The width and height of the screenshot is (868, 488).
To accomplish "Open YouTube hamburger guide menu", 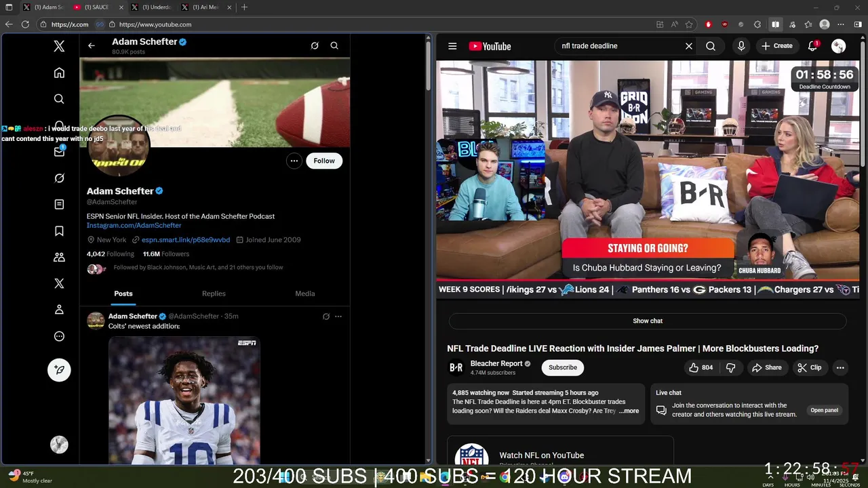I will 452,46.
